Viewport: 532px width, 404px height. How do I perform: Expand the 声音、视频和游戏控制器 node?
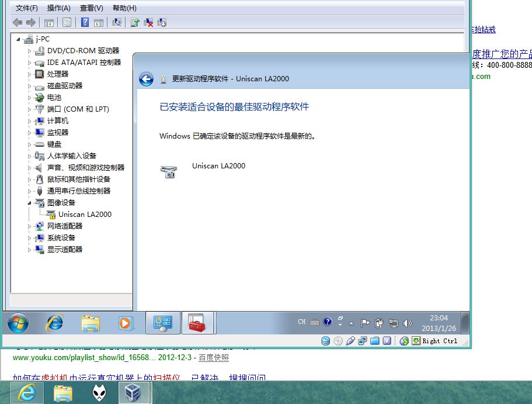click(30, 168)
